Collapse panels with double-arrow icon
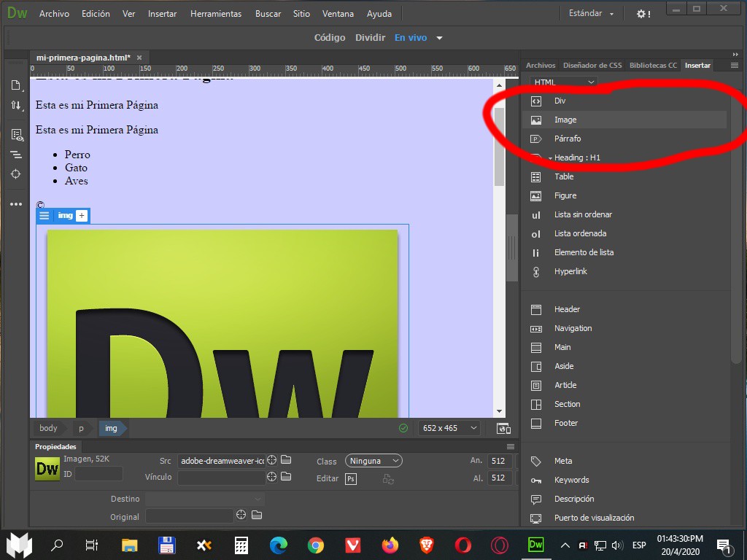This screenshot has width=747, height=560. (735, 54)
